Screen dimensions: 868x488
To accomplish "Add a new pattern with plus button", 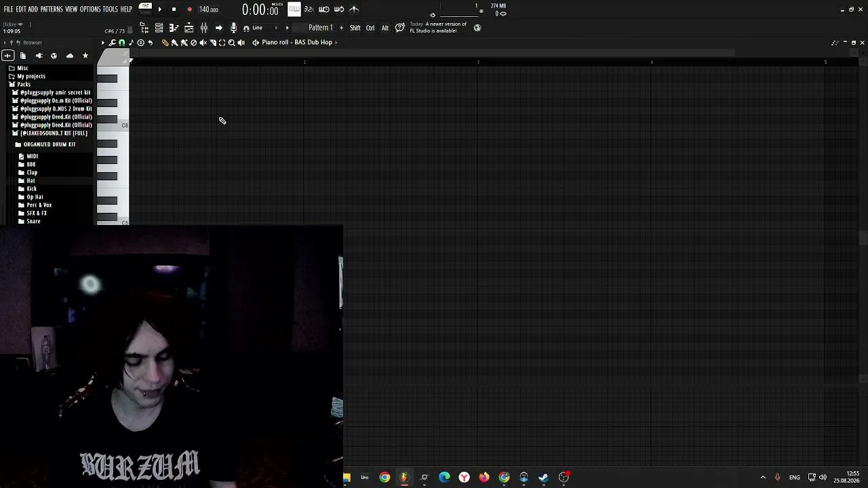I will click(341, 28).
